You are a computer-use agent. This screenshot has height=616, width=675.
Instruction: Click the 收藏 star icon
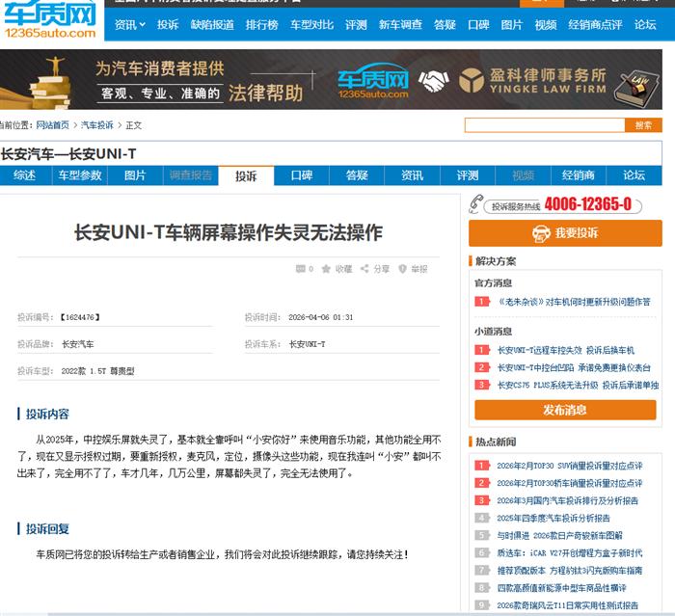click(328, 270)
